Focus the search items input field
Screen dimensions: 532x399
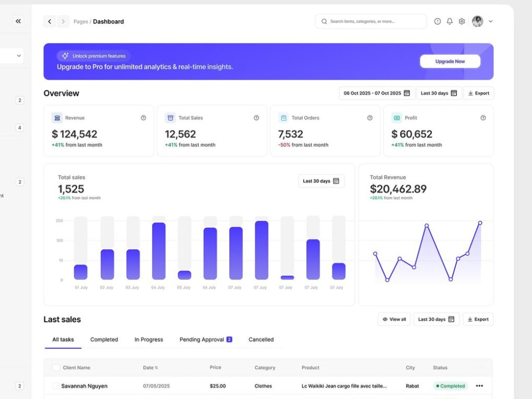tap(371, 21)
